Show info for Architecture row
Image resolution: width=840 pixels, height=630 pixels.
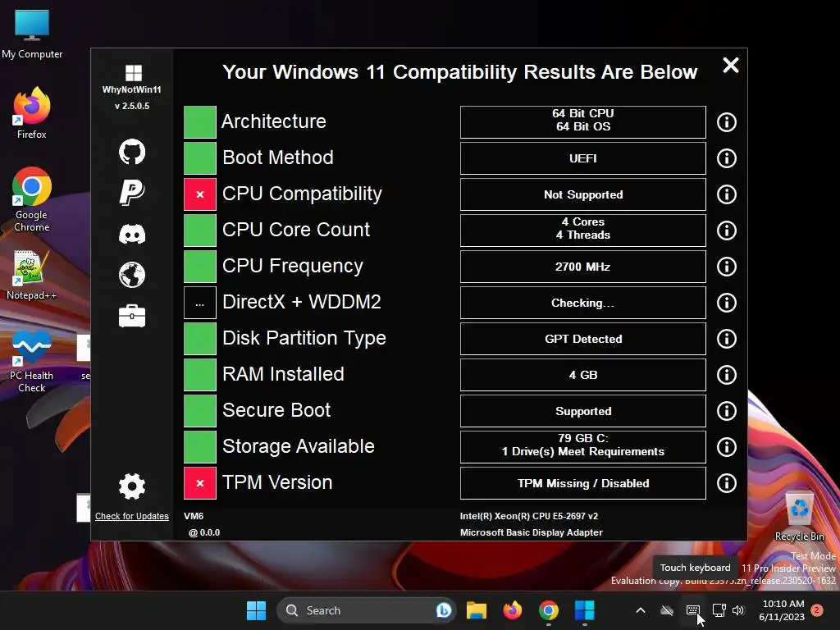click(x=727, y=122)
